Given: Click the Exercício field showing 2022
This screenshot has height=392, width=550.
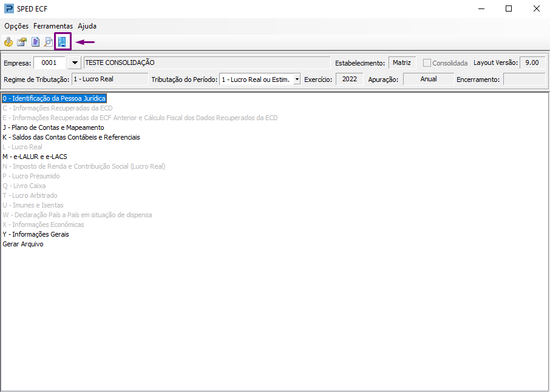Looking at the screenshot, I should (x=350, y=79).
